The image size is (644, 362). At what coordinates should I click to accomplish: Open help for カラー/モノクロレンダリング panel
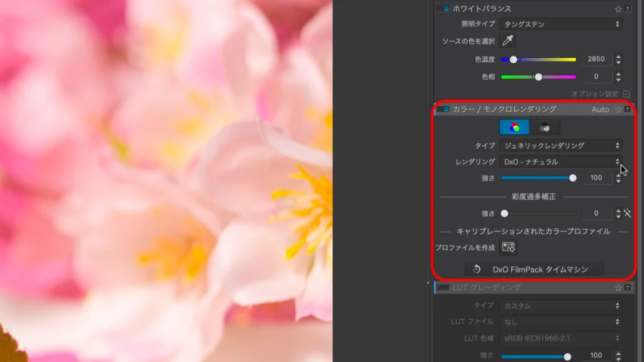pos(628,109)
